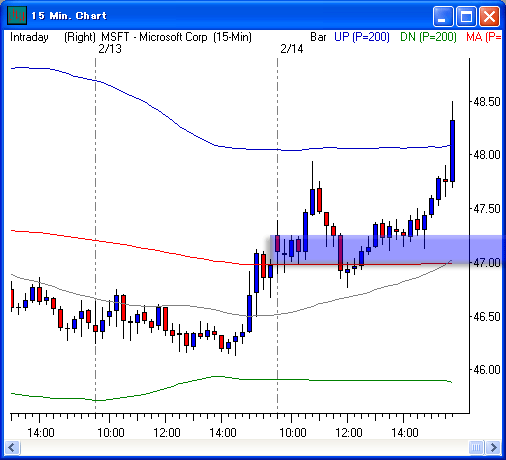Click the 48.50 price axis label

tap(487, 101)
